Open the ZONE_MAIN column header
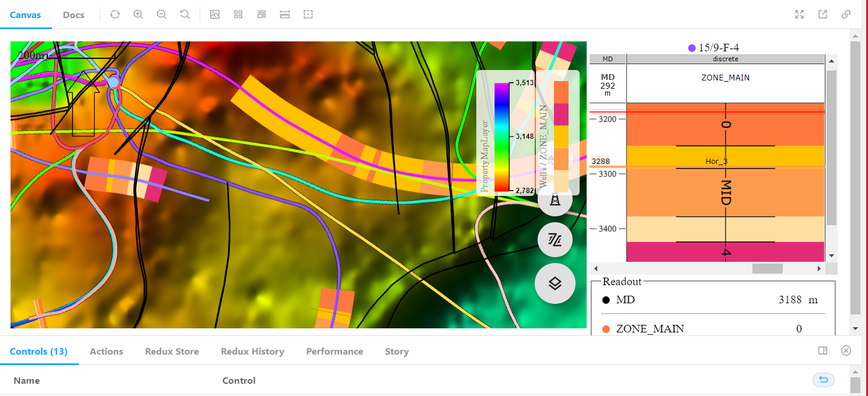Image resolution: width=868 pixels, height=396 pixels. [x=725, y=77]
